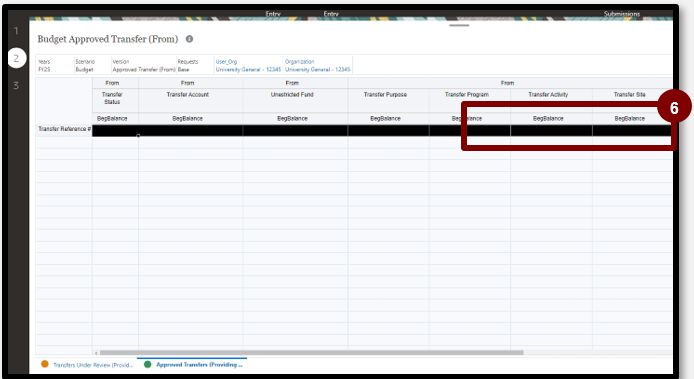Click BegBalance under Unrestricted Fund
Screen dimensions: 694x379
pyautogui.click(x=292, y=119)
